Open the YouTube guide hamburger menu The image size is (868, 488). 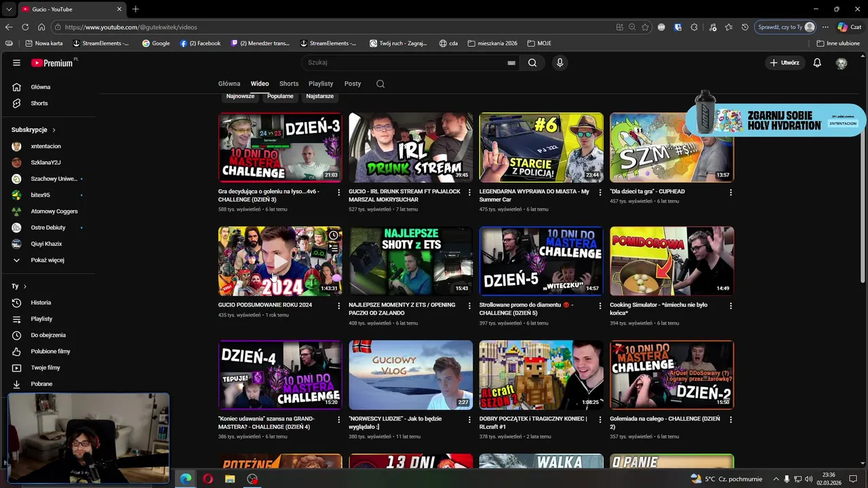(16, 62)
